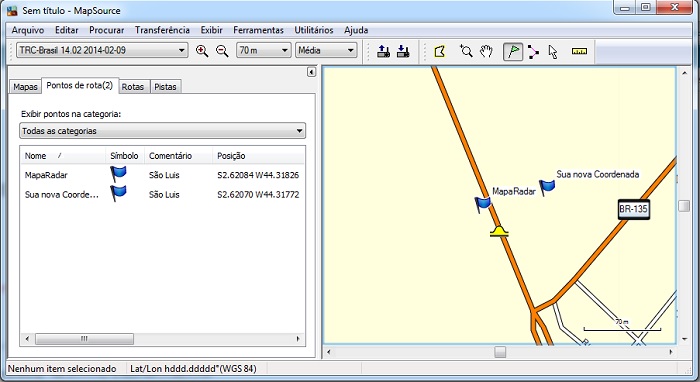The height and width of the screenshot is (382, 700).
Task: Choose the arrow selection tool
Action: 553,52
